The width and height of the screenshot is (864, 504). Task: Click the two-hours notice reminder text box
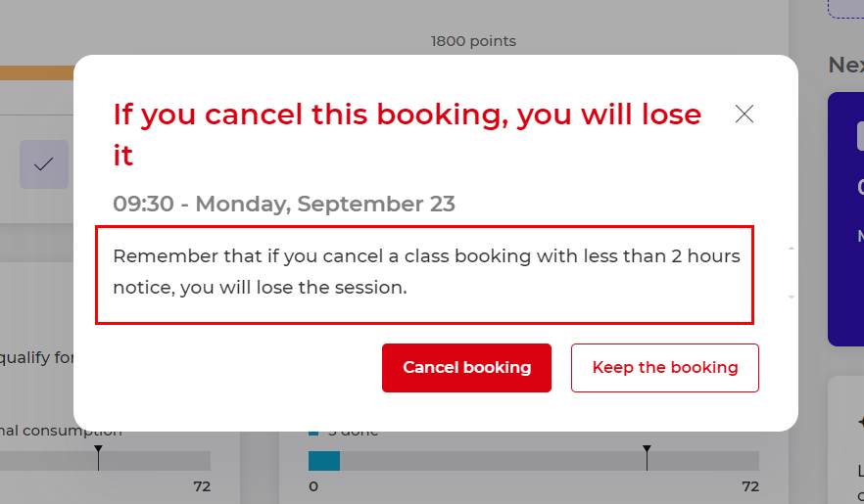coord(424,274)
